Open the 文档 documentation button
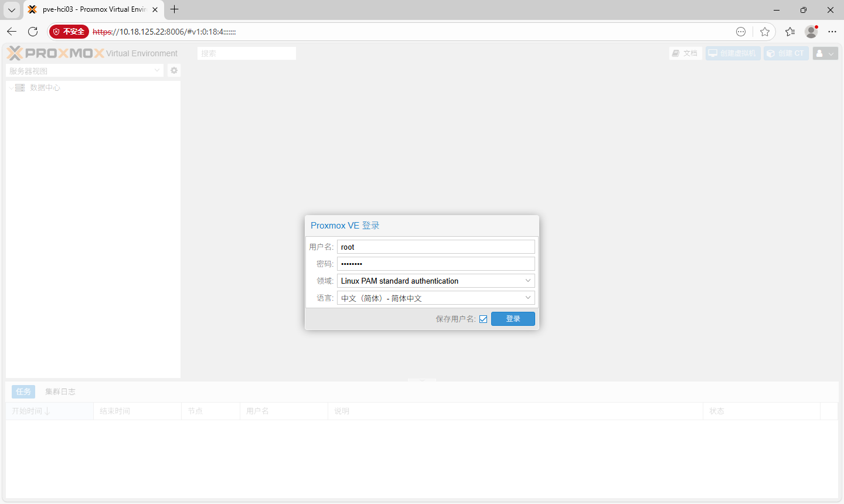The width and height of the screenshot is (844, 504). (x=685, y=53)
